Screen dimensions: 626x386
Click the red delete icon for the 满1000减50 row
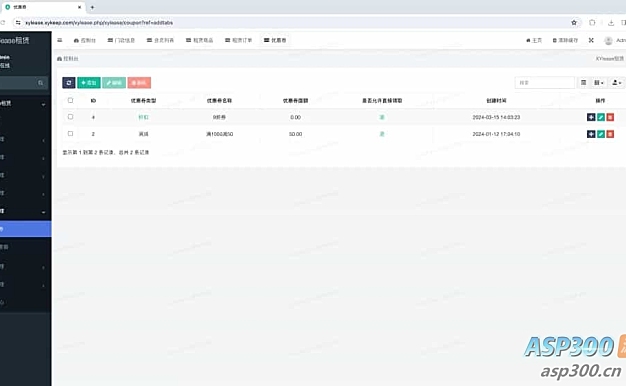(610, 134)
